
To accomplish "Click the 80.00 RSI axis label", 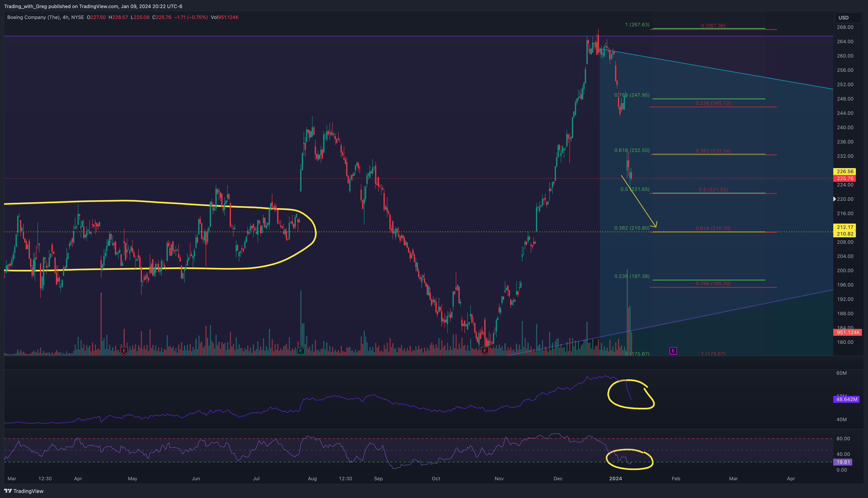I will click(x=843, y=439).
